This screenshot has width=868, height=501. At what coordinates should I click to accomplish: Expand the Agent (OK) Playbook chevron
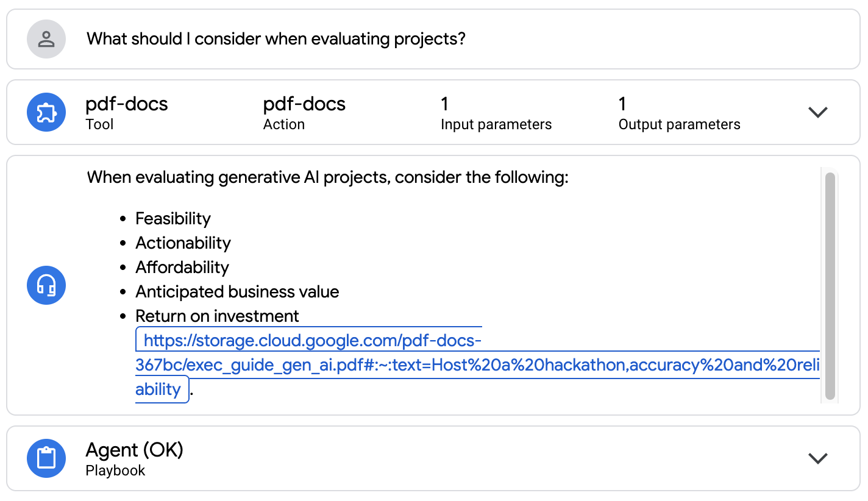pos(817,458)
